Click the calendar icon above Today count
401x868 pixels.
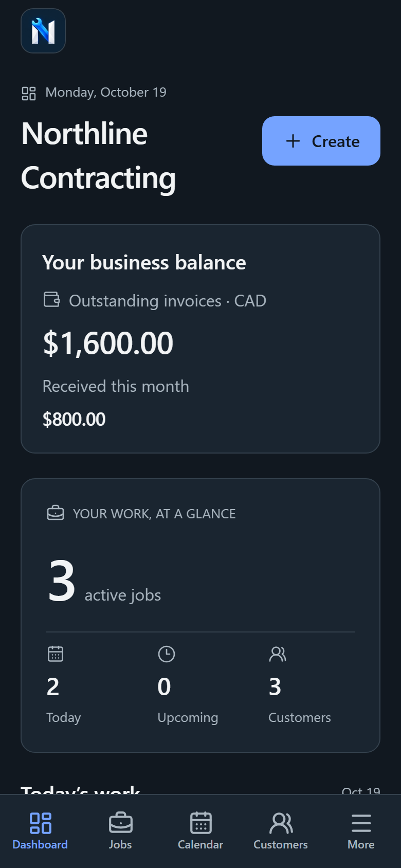tap(56, 654)
